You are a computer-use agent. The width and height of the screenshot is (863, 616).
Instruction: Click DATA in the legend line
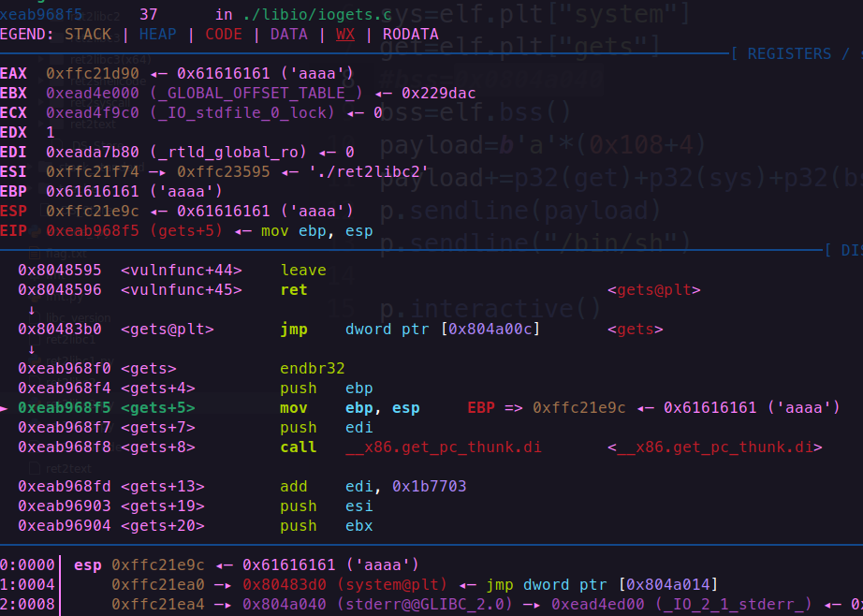289,34
